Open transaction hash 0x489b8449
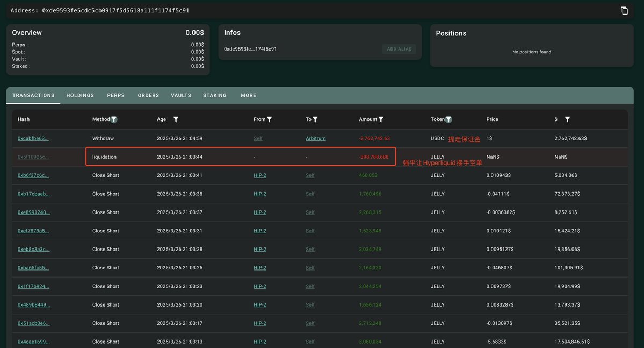Viewport: 644px width, 348px height. tap(34, 305)
